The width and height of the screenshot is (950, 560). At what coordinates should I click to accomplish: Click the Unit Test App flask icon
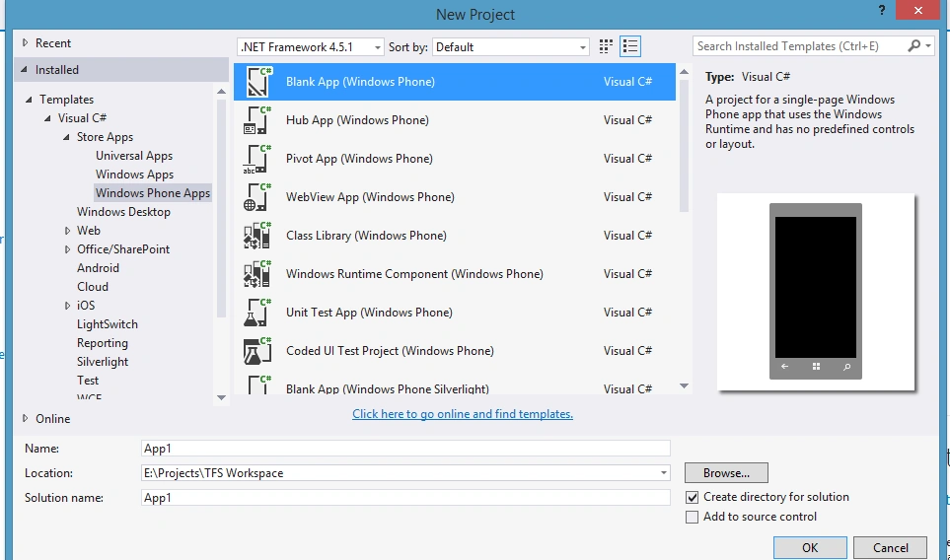point(257,313)
